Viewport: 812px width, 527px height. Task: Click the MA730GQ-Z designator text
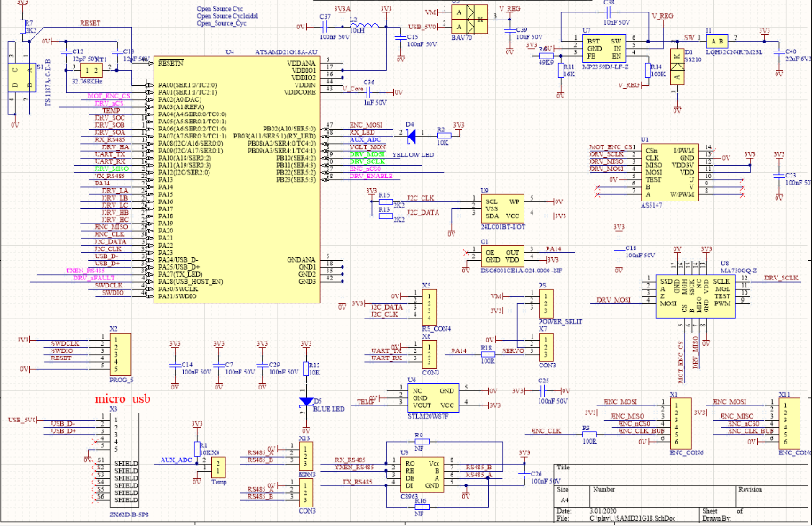[739, 271]
